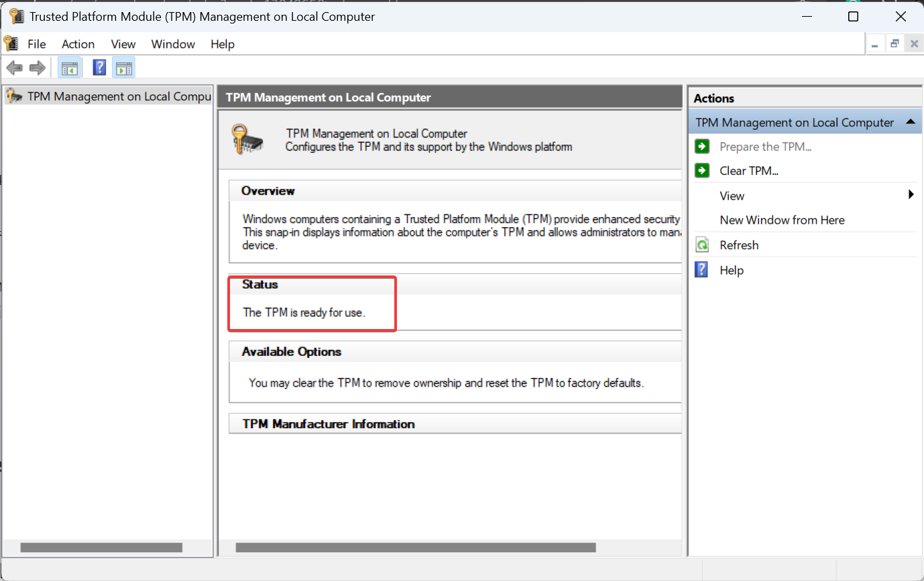Click the green Clear TPM arrow icon
The height and width of the screenshot is (581, 924).
click(x=702, y=171)
